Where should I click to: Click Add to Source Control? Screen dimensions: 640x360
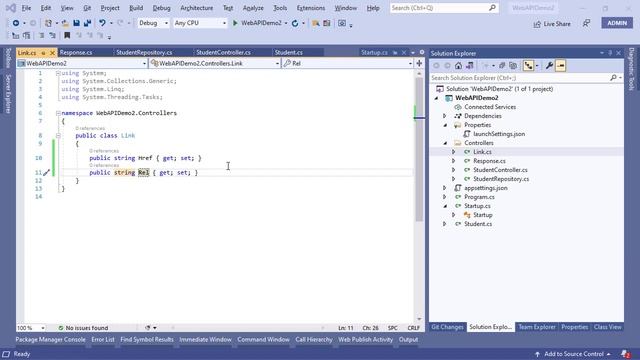coord(573,354)
